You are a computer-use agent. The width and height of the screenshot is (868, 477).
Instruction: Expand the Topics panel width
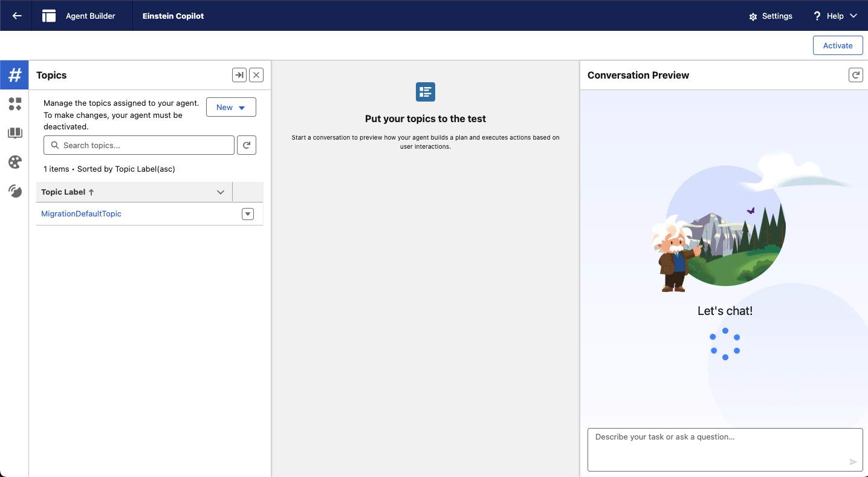[239, 75]
